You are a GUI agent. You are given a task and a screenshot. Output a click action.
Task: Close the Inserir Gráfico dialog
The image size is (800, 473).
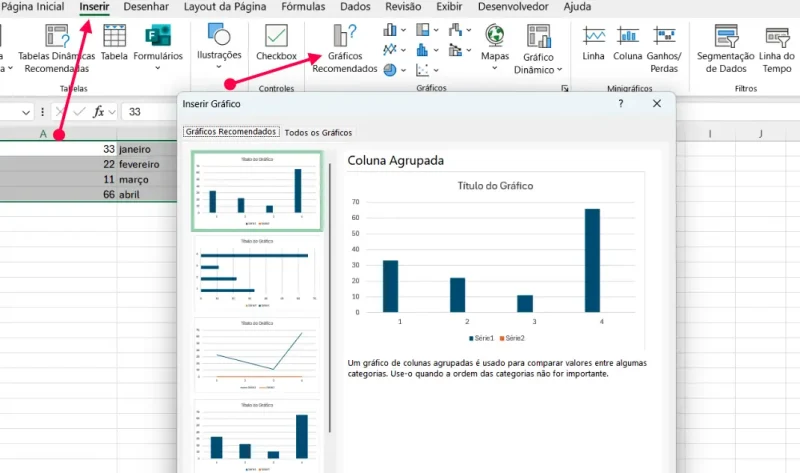click(657, 104)
